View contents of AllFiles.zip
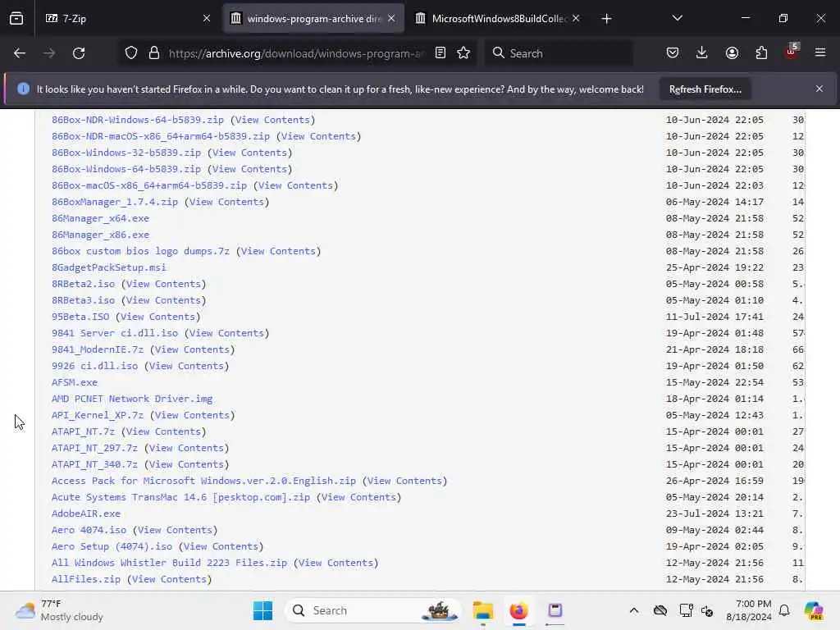Screen dimensions: 840x630 coord(169,579)
